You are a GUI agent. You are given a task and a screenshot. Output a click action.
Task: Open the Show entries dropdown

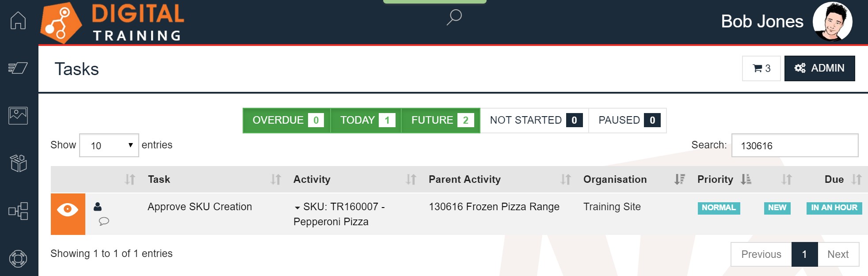tap(109, 145)
